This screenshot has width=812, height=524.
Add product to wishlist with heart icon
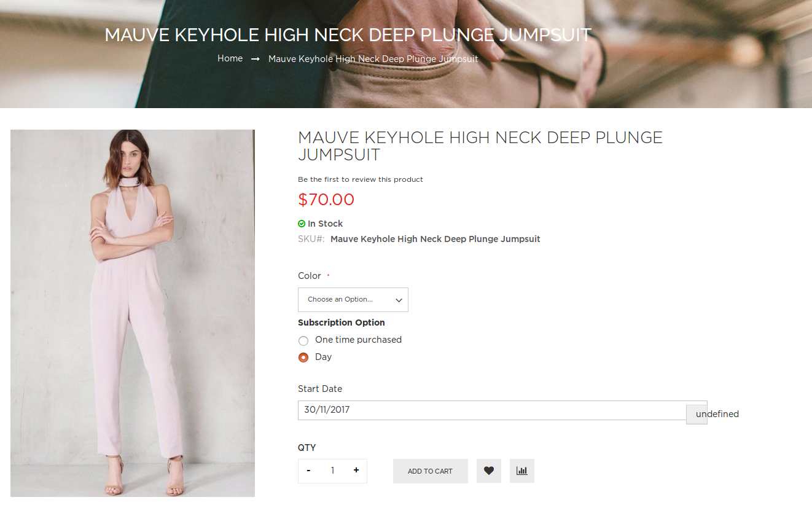tap(489, 471)
